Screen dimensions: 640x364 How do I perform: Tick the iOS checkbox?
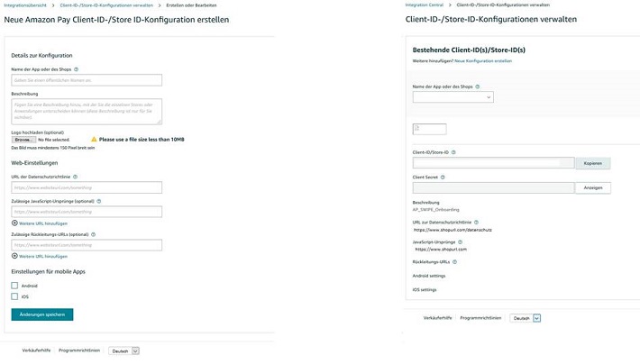click(14, 296)
